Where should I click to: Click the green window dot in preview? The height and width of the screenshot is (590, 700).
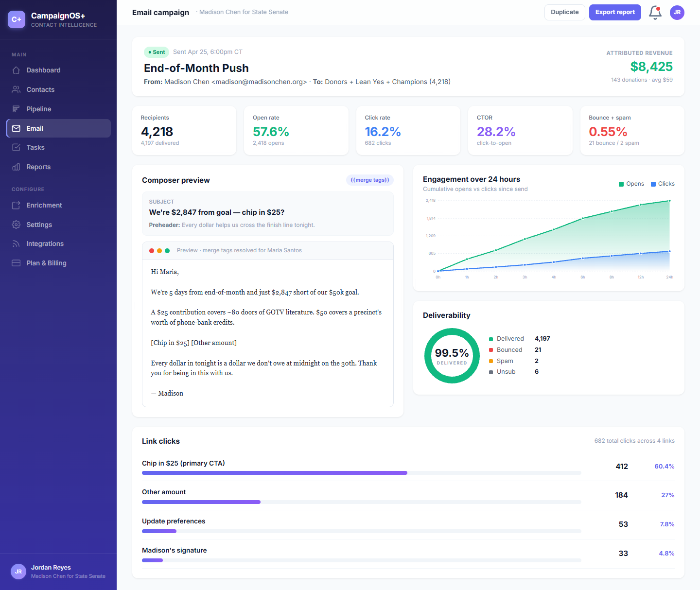(x=167, y=251)
